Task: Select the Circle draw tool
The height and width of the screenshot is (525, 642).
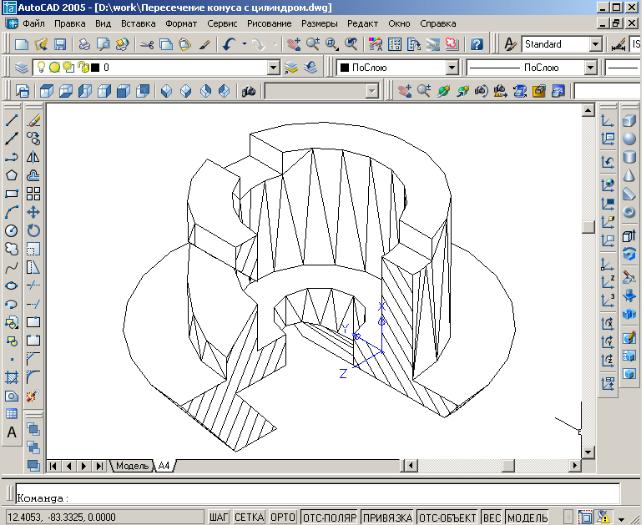Action: (12, 231)
